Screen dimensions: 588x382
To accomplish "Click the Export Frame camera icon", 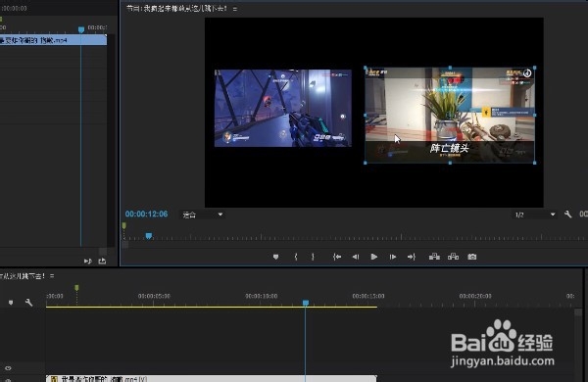I will 471,257.
